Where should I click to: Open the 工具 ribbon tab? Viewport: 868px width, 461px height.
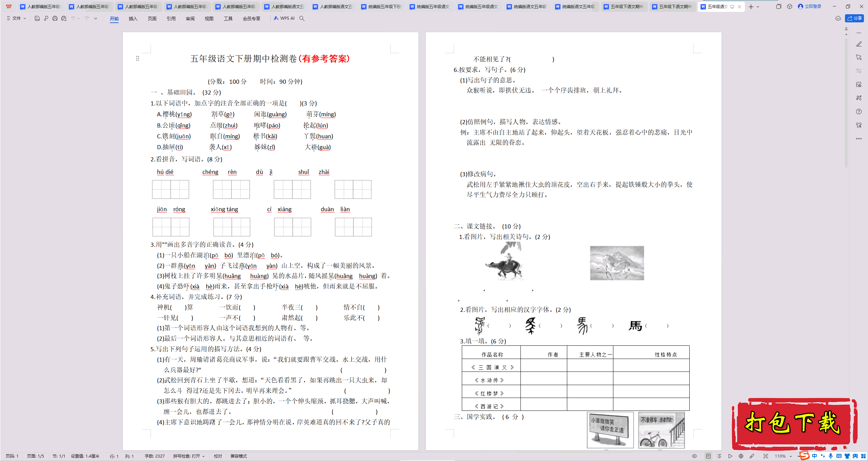(228, 19)
